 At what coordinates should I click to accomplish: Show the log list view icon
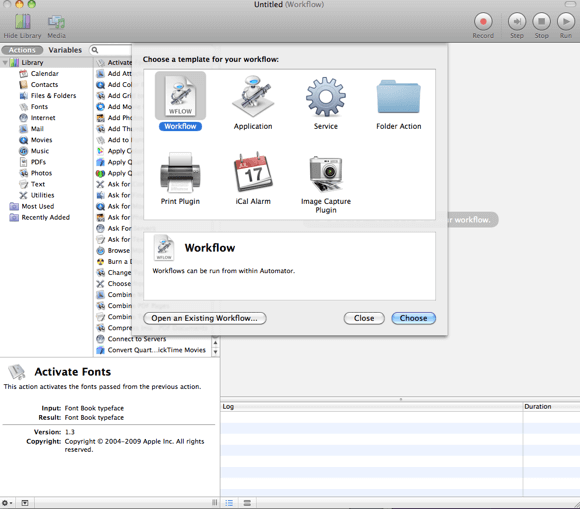click(229, 503)
